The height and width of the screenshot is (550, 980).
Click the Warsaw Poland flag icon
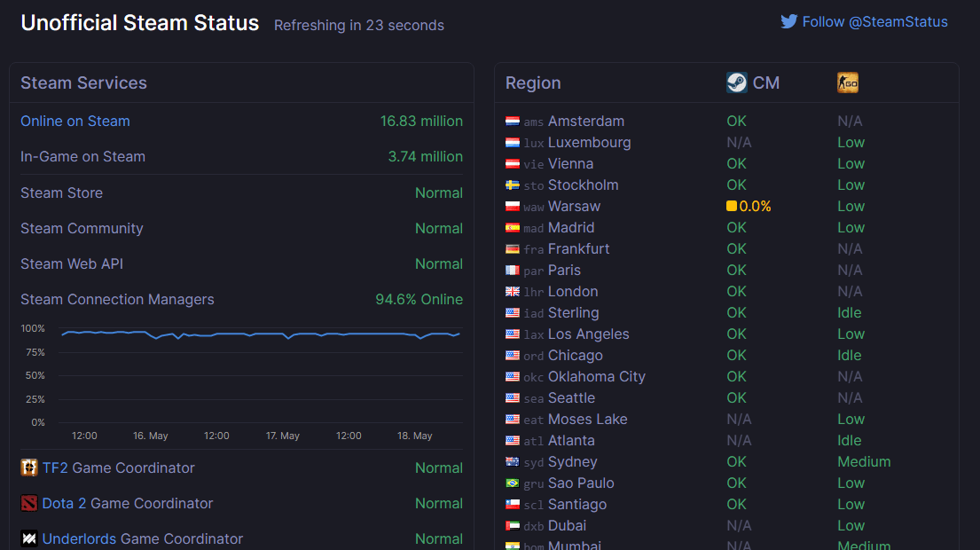(513, 206)
